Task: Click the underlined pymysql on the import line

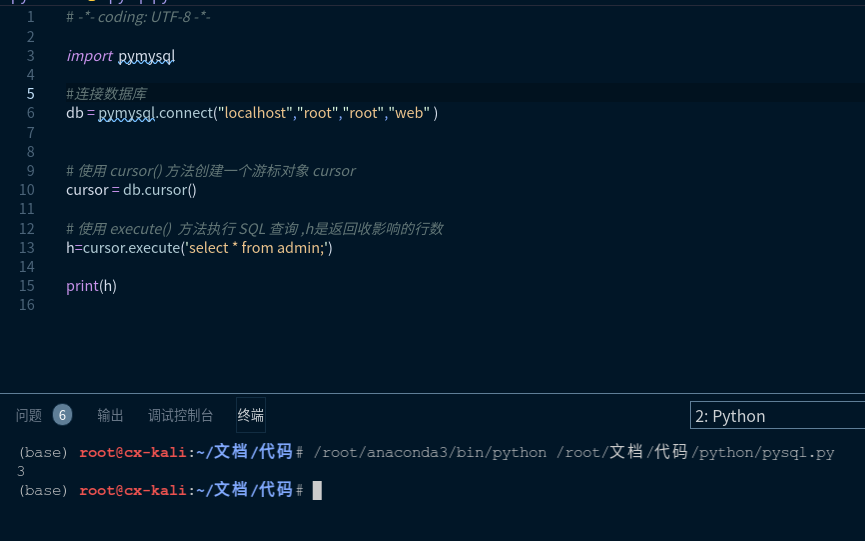Action: pos(146,56)
